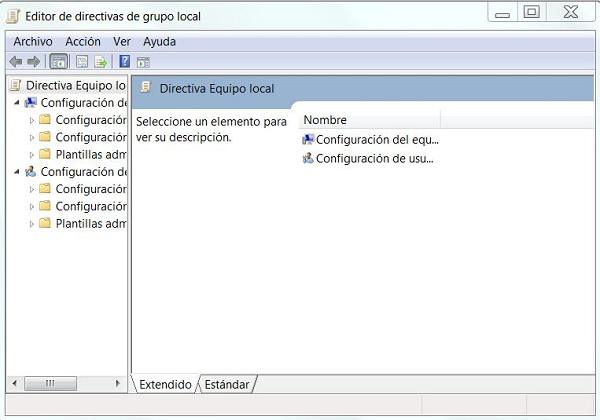The image size is (600, 420).
Task: Click the Directiva Equipo local icon in tree root
Action: pos(15,85)
